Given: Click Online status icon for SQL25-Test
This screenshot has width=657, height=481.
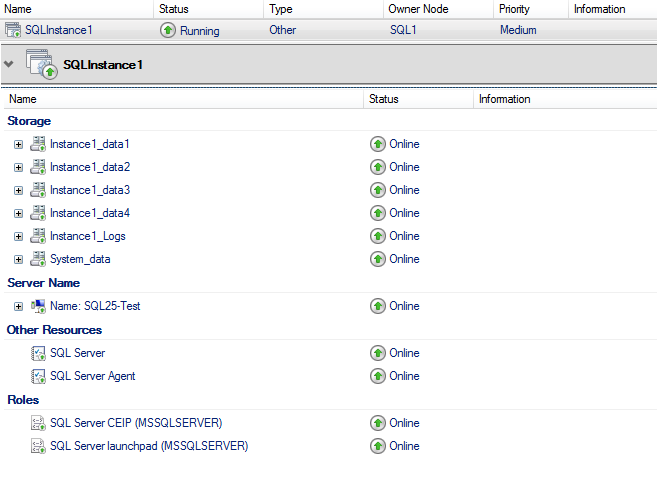Looking at the screenshot, I should (x=378, y=306).
